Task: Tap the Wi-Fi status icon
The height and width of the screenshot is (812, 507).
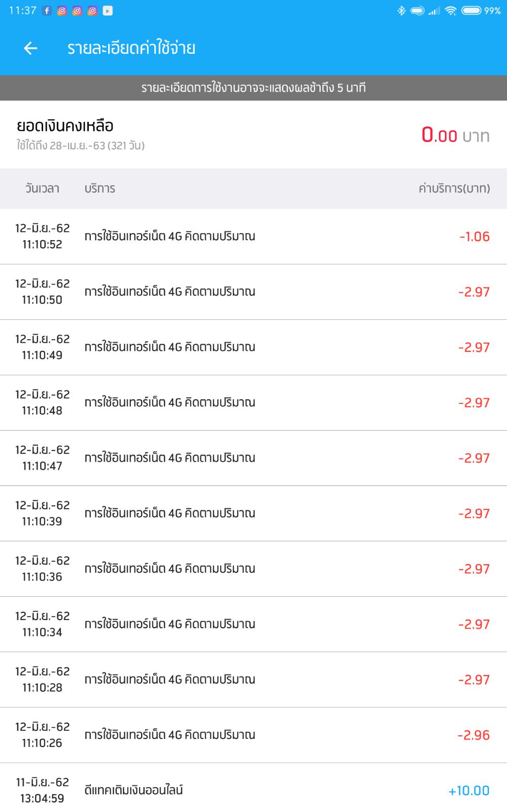Action: 450,11
